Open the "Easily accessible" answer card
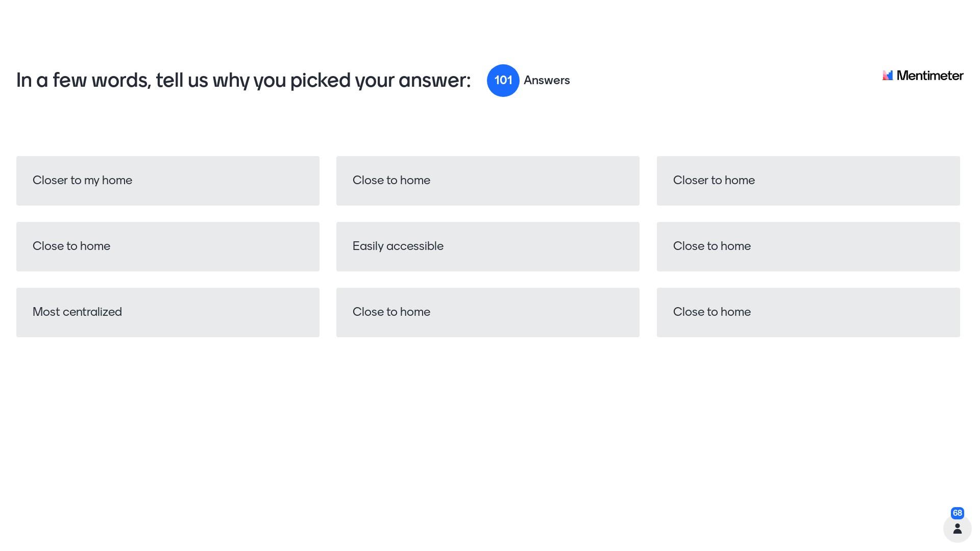This screenshot has width=980, height=551. pos(487,246)
